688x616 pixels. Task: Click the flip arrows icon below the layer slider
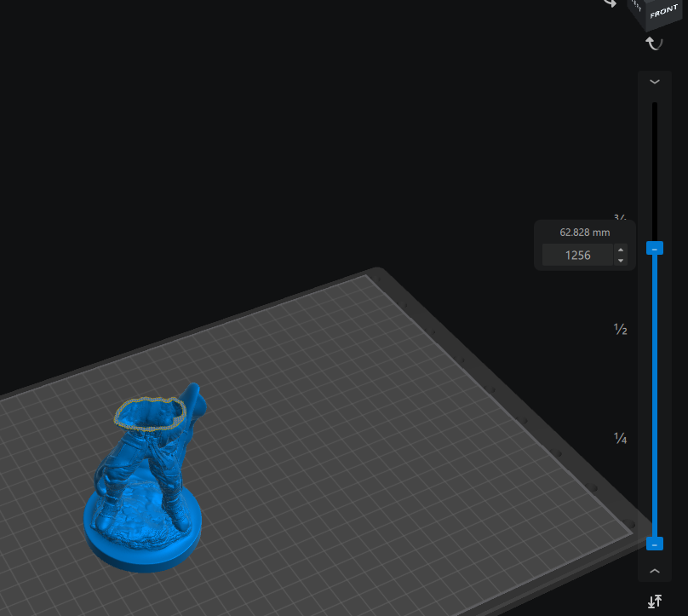pos(654,602)
